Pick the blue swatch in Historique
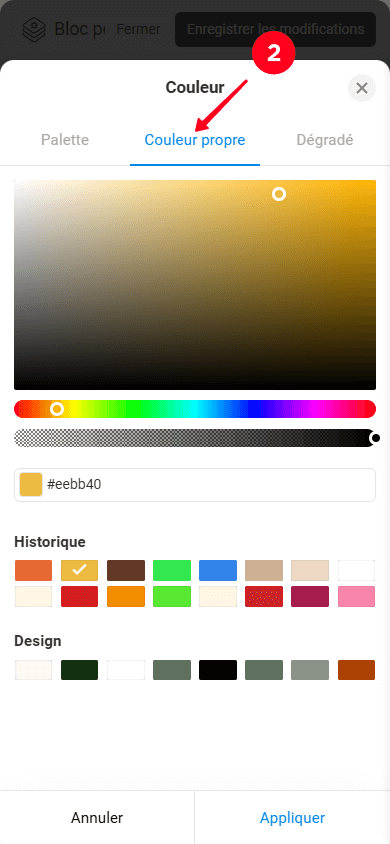 pos(218,571)
